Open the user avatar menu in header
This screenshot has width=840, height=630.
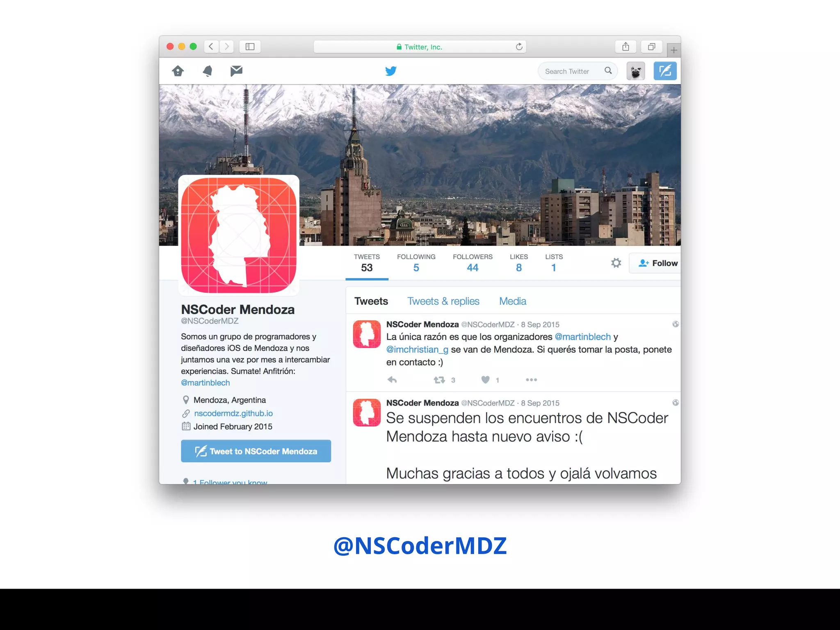pos(635,71)
